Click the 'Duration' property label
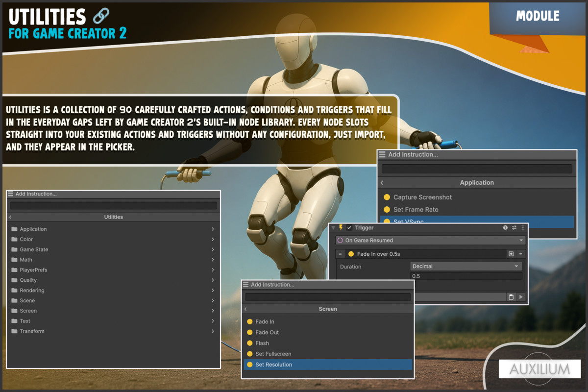 point(350,267)
